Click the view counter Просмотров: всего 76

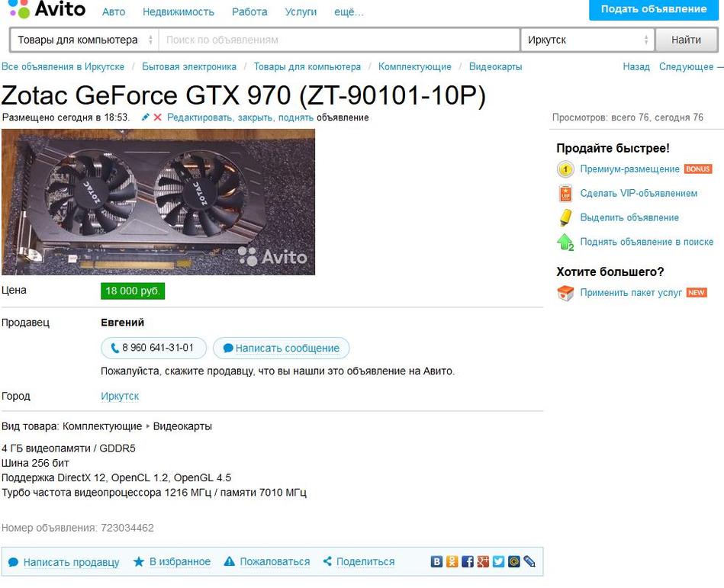(628, 117)
